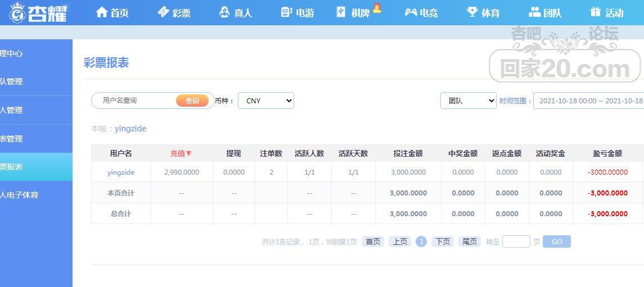Click the 活跃人数 column header
This screenshot has height=287, width=644.
309,153
